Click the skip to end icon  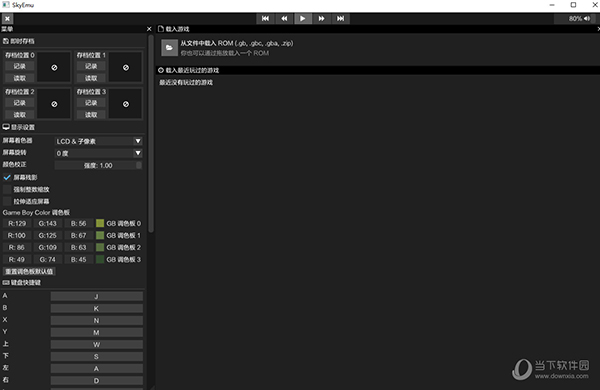coord(340,18)
